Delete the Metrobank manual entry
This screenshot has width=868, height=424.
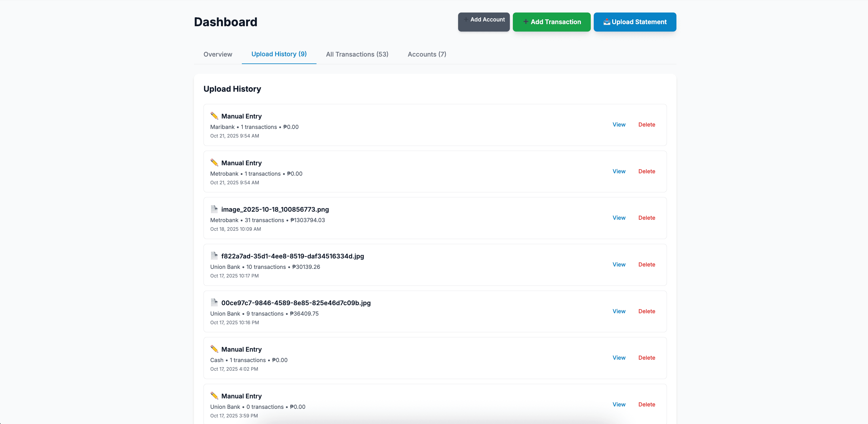[x=646, y=171]
